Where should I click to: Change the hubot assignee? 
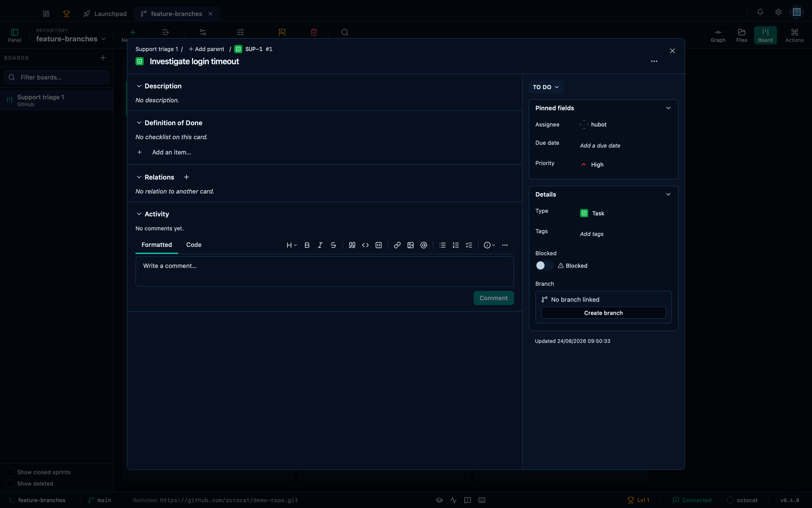point(593,124)
